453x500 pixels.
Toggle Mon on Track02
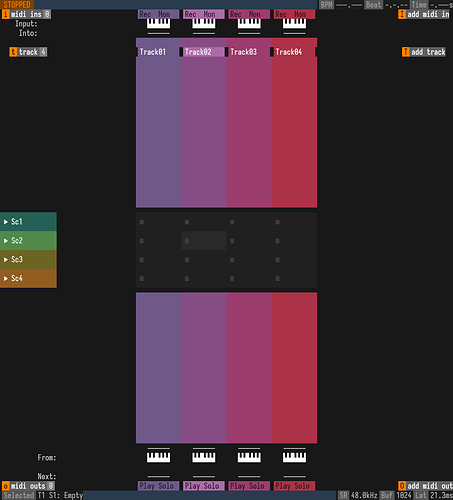click(209, 14)
